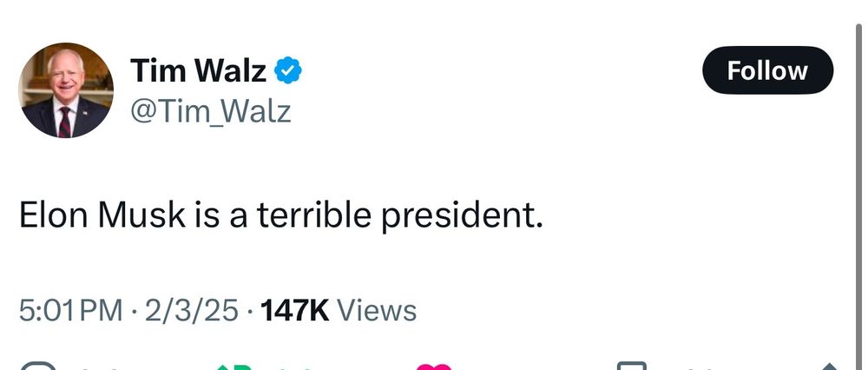Screen dimensions: 868x370
Task: Open the reply icon below the tweet
Action: pos(35,366)
